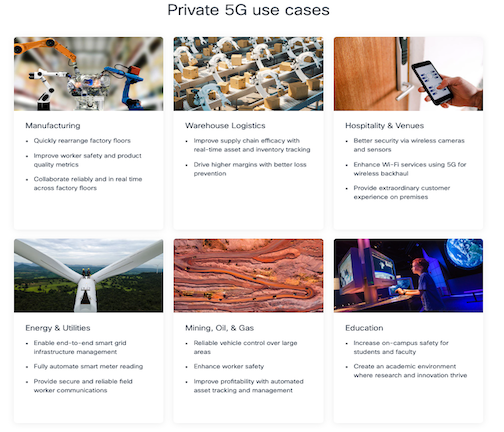Select 'Better security via wireless cameras' bullet
The height and width of the screenshot is (432, 504).
point(409,145)
